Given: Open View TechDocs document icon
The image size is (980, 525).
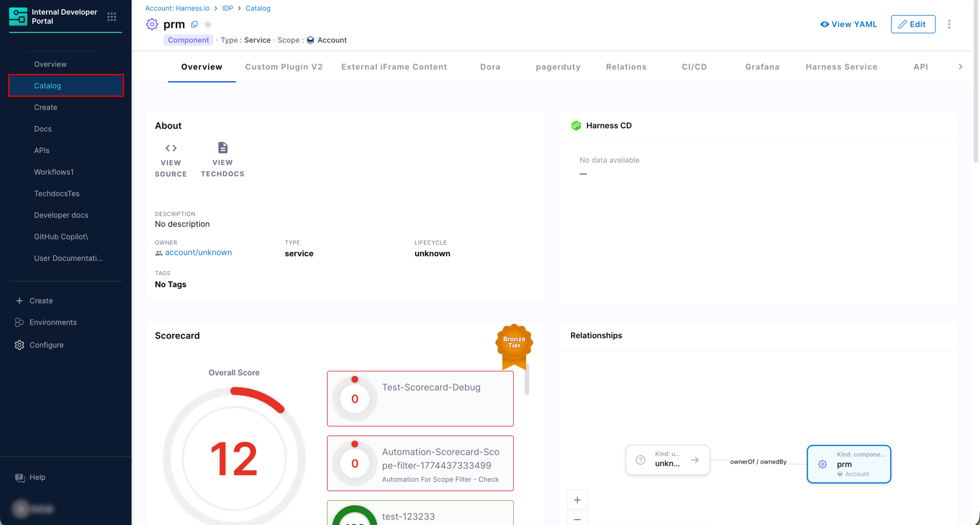Looking at the screenshot, I should click(x=222, y=148).
